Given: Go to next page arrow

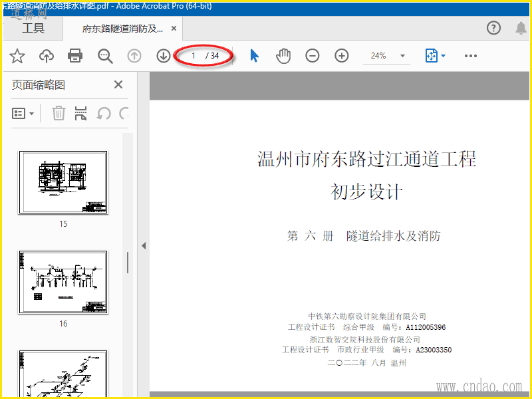Looking at the screenshot, I should (163, 56).
